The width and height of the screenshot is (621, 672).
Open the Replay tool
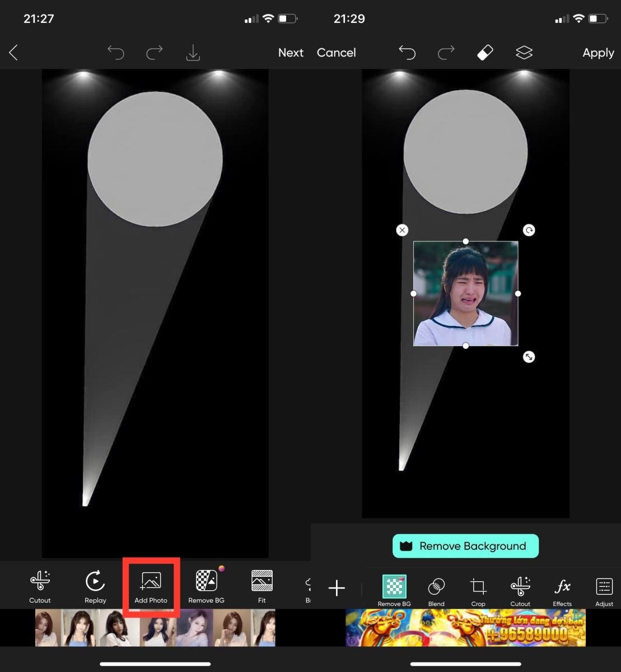pyautogui.click(x=95, y=586)
